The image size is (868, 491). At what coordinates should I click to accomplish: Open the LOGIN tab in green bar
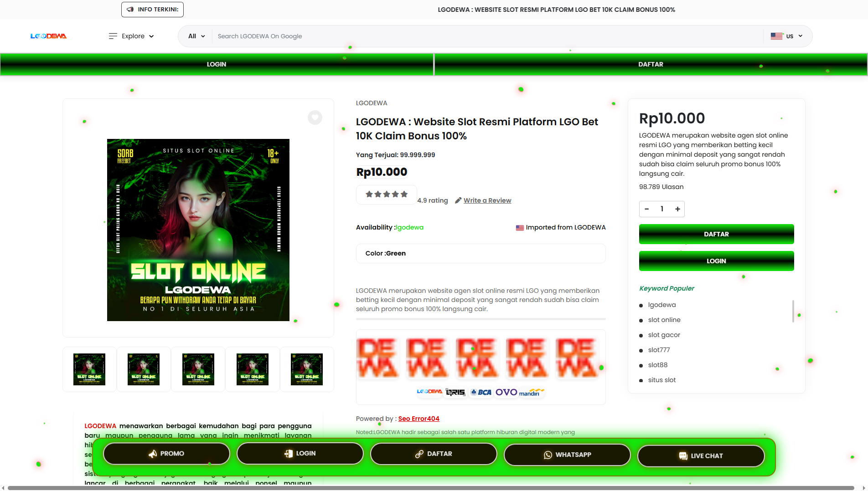217,64
